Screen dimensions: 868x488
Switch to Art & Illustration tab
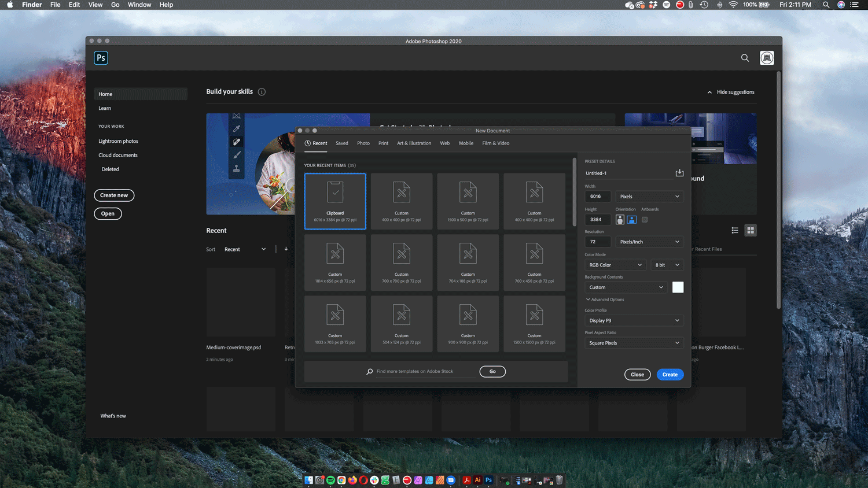point(414,143)
